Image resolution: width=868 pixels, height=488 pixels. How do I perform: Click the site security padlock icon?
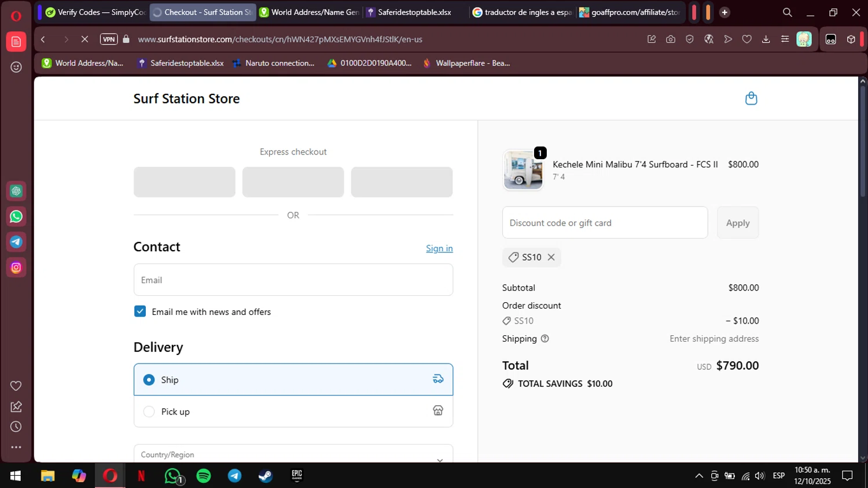click(126, 39)
